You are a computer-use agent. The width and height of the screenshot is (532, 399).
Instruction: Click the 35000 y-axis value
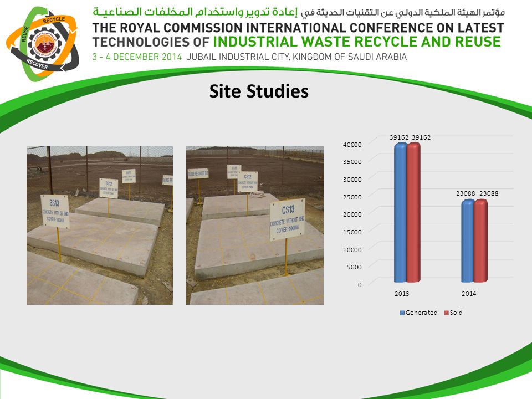tap(352, 162)
